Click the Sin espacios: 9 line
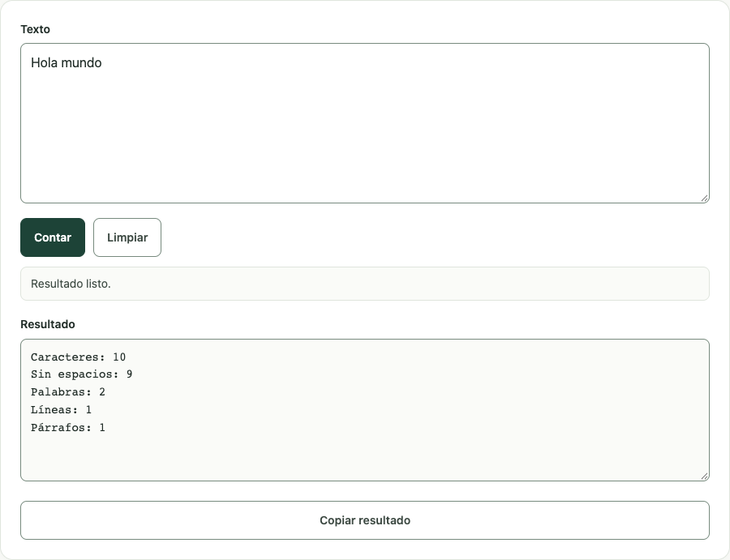 coord(81,374)
